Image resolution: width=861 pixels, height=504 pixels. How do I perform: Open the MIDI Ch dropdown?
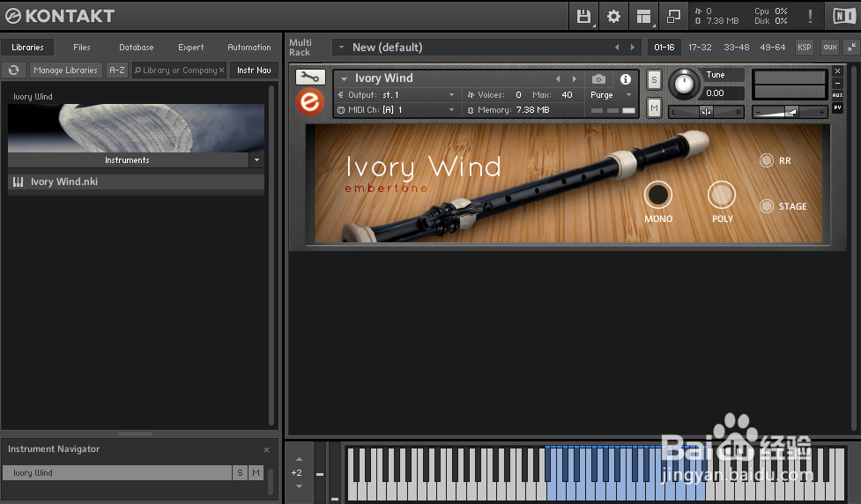tap(451, 110)
